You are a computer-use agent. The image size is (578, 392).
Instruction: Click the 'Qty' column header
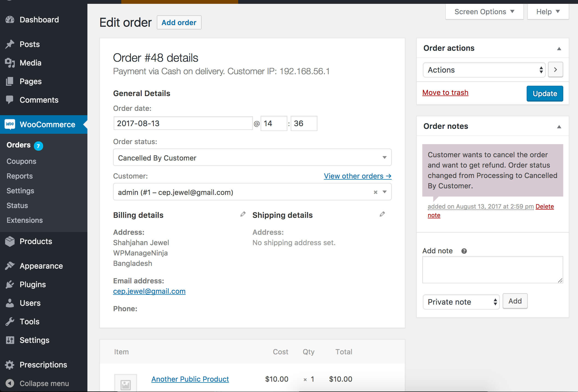(309, 352)
